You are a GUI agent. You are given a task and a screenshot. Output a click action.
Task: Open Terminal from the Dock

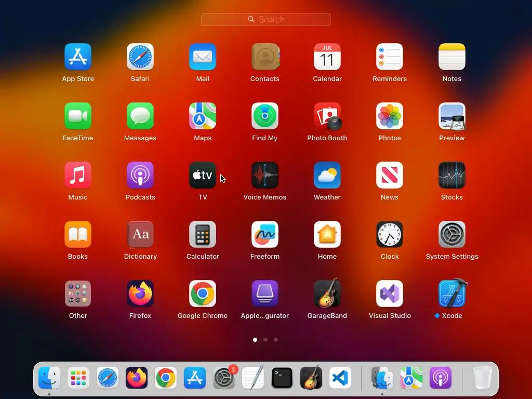tap(282, 378)
